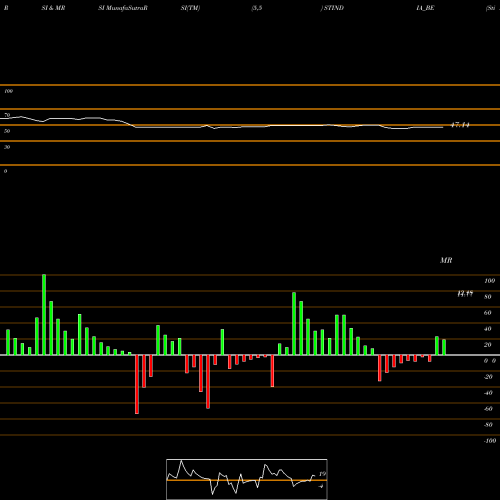The image size is (500, 500).
Task: Click the MR current value readout near 14
Action: pyautogui.click(x=465, y=294)
